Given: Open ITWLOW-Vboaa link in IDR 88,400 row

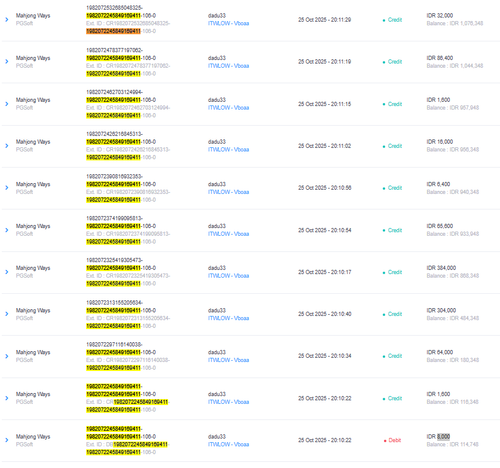Looking at the screenshot, I should pyautogui.click(x=228, y=66).
